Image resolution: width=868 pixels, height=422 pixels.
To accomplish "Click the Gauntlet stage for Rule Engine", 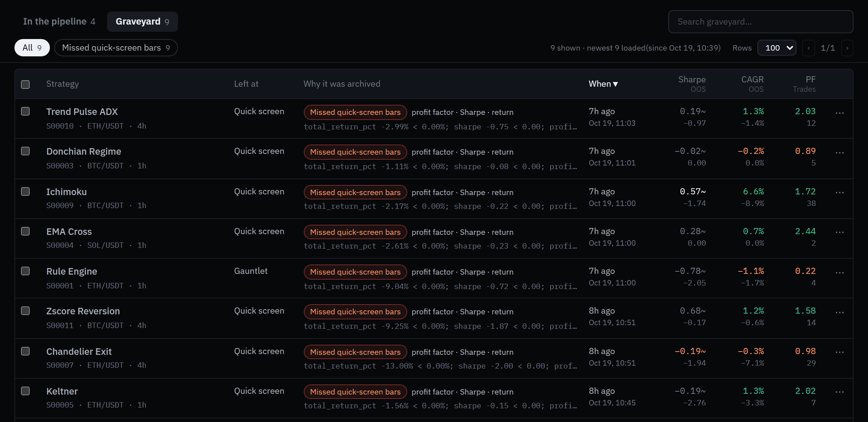I will (251, 271).
